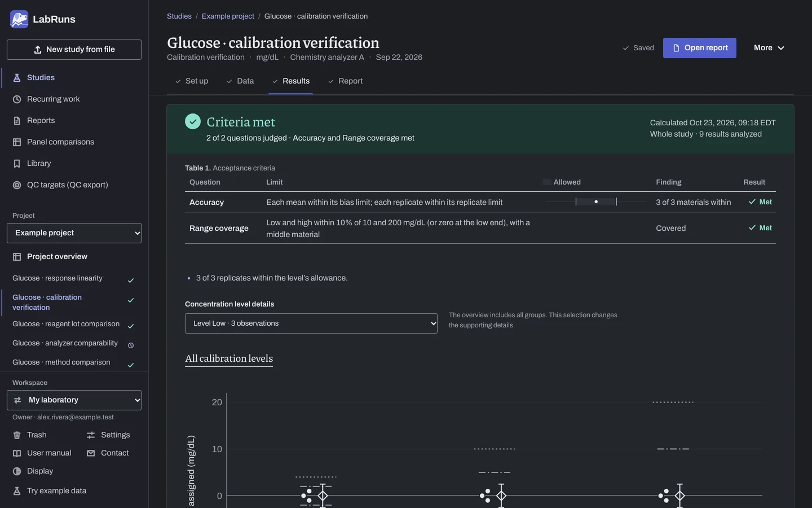Viewport: 812px width, 508px height.
Task: Expand the More menu
Action: coord(769,48)
